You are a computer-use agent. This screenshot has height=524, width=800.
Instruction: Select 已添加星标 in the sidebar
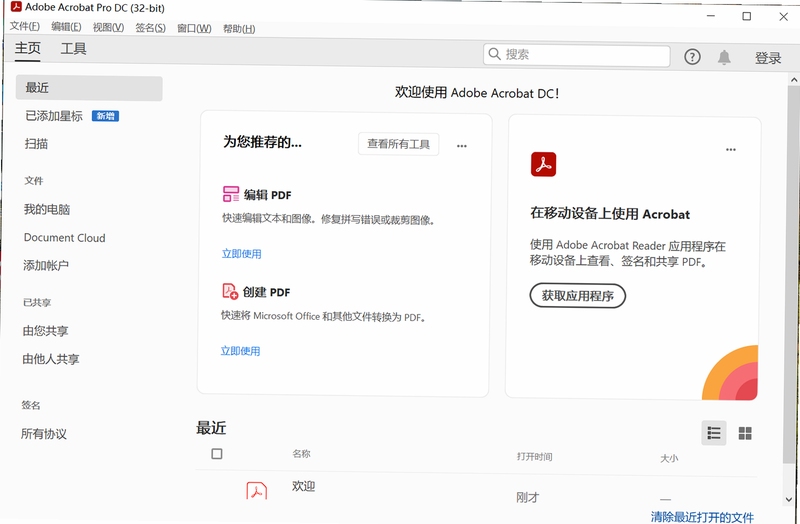[x=54, y=116]
